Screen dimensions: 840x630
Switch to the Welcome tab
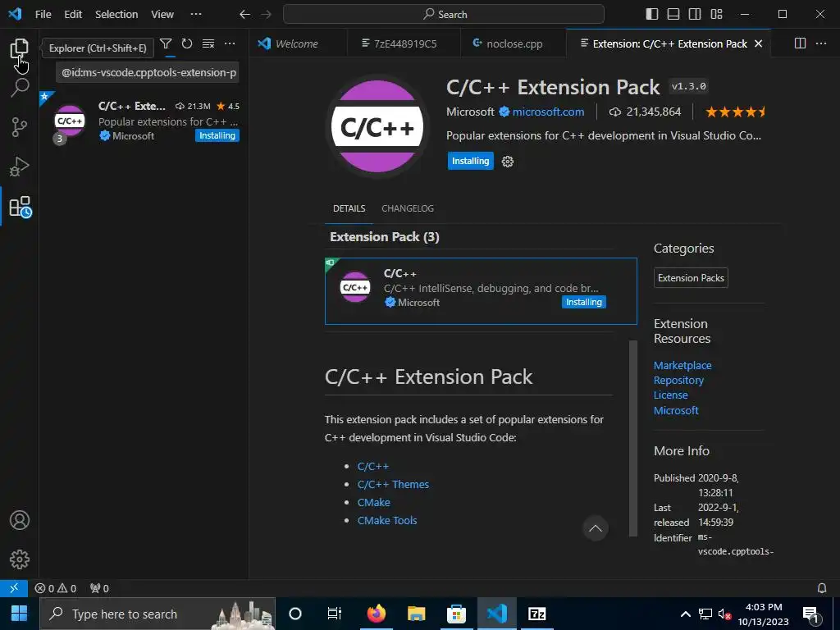click(x=298, y=44)
